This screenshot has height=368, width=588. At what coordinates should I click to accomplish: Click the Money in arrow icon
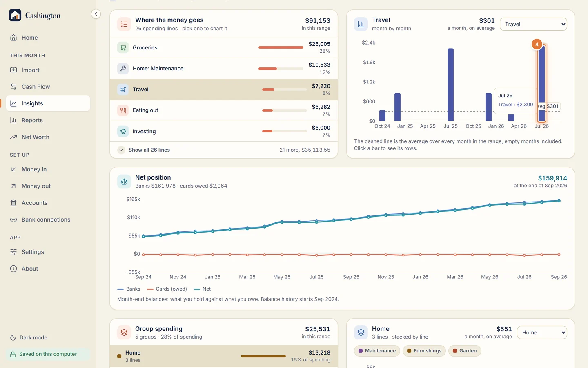(x=13, y=169)
